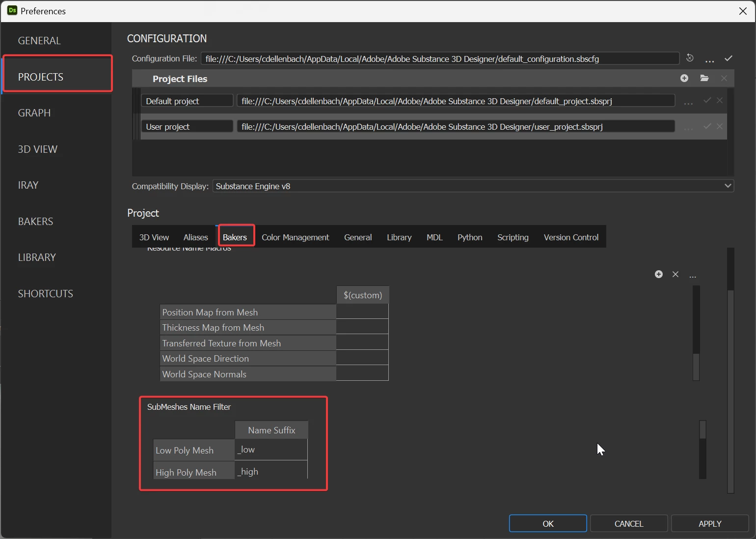Open the SHORTCUTS preferences section
This screenshot has width=756, height=539.
pyautogui.click(x=45, y=294)
